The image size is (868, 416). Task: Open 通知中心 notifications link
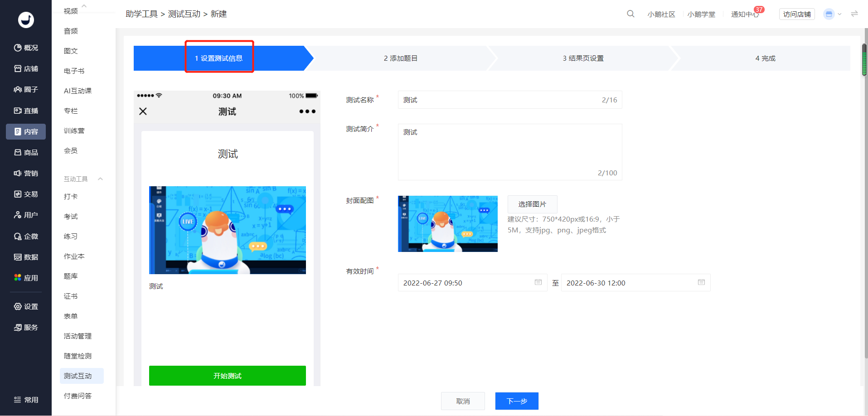pos(745,14)
